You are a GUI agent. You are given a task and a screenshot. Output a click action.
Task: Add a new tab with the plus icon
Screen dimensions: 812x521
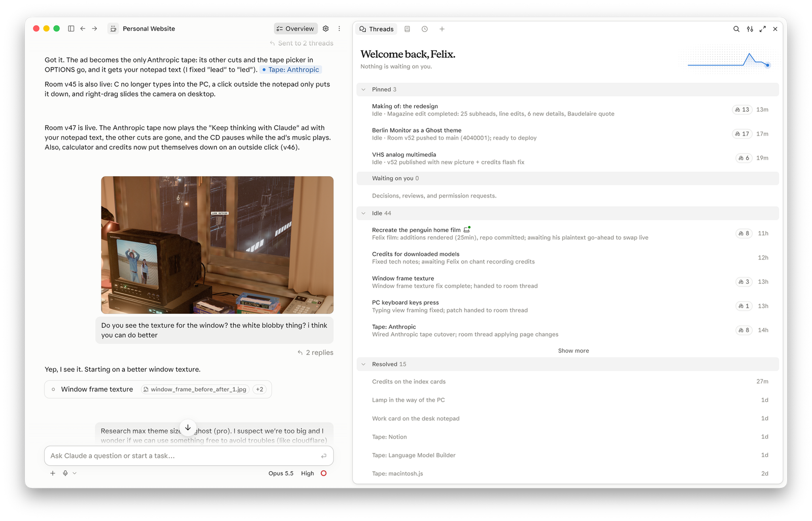(442, 29)
